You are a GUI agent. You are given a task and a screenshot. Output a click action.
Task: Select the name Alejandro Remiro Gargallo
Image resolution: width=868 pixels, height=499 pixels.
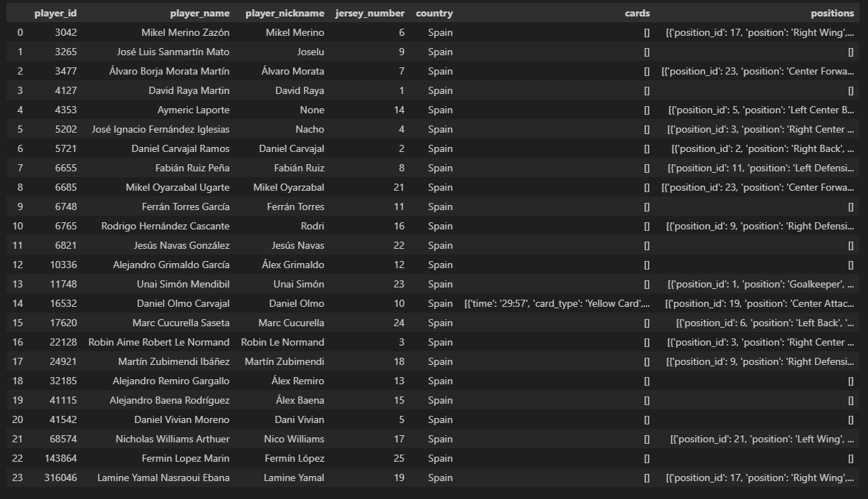tap(171, 381)
